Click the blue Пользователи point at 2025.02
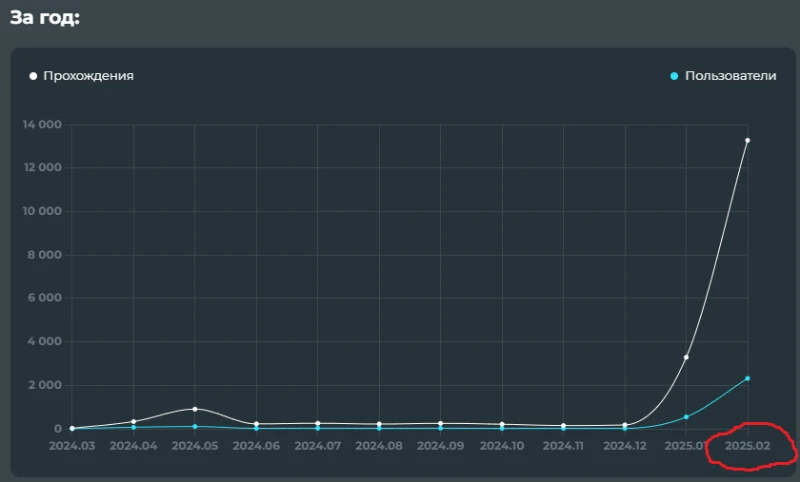This screenshot has width=800, height=482. (x=747, y=378)
